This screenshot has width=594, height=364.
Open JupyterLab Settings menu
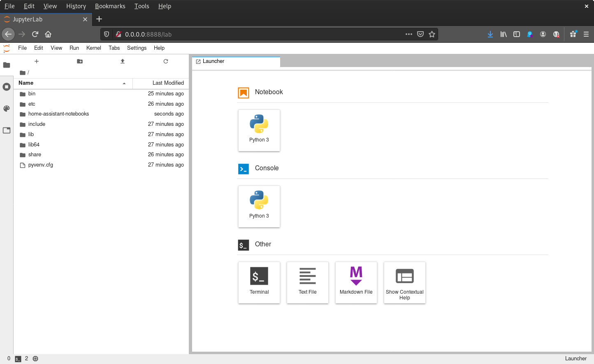[x=137, y=48]
